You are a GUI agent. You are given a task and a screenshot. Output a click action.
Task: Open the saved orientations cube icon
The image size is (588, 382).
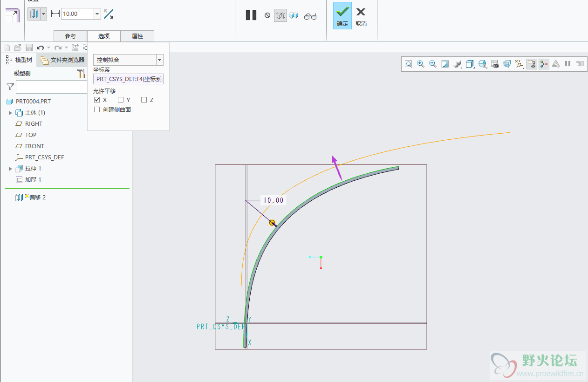pos(470,64)
